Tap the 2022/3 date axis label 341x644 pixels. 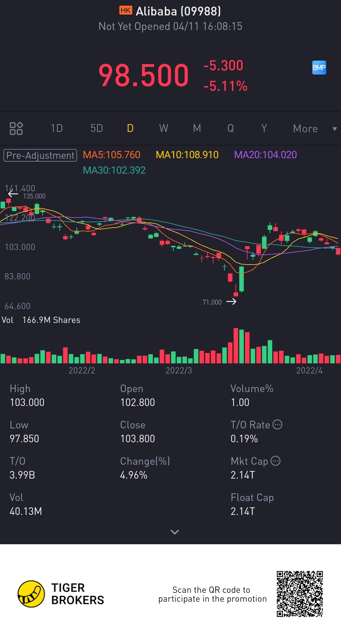[179, 370]
